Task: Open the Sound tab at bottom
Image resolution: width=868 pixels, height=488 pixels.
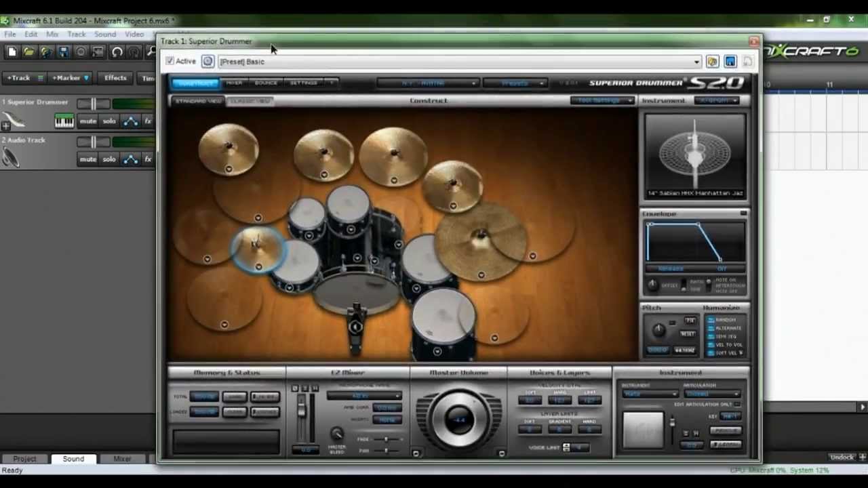Action: [73, 459]
